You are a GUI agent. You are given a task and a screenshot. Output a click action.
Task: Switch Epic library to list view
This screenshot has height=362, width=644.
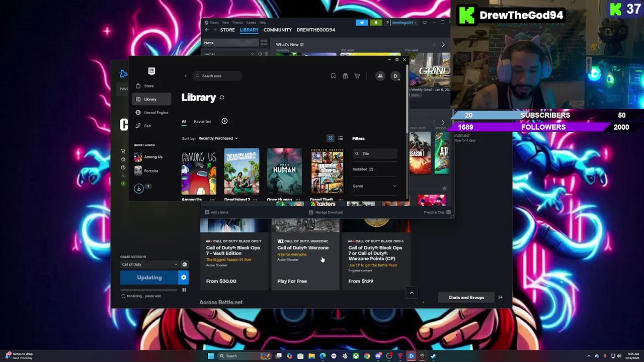(x=341, y=138)
